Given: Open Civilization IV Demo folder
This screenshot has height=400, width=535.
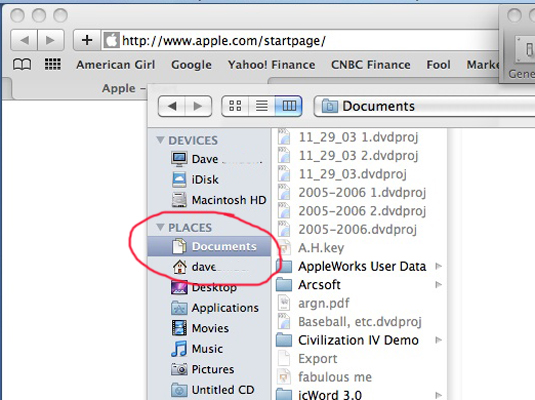Looking at the screenshot, I should pos(359,340).
